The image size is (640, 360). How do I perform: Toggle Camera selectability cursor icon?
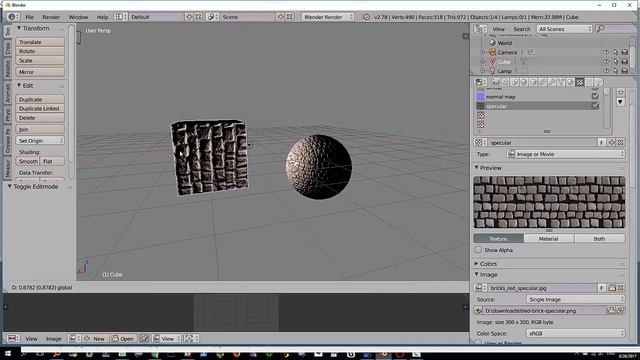[616, 52]
